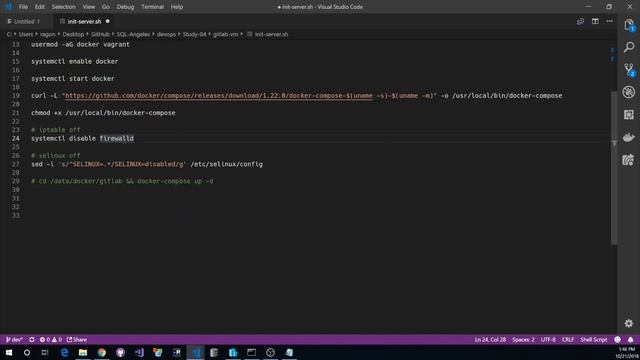This screenshot has height=360, width=640.
Task: Click the feedback smiley in status bar
Action: click(x=617, y=340)
